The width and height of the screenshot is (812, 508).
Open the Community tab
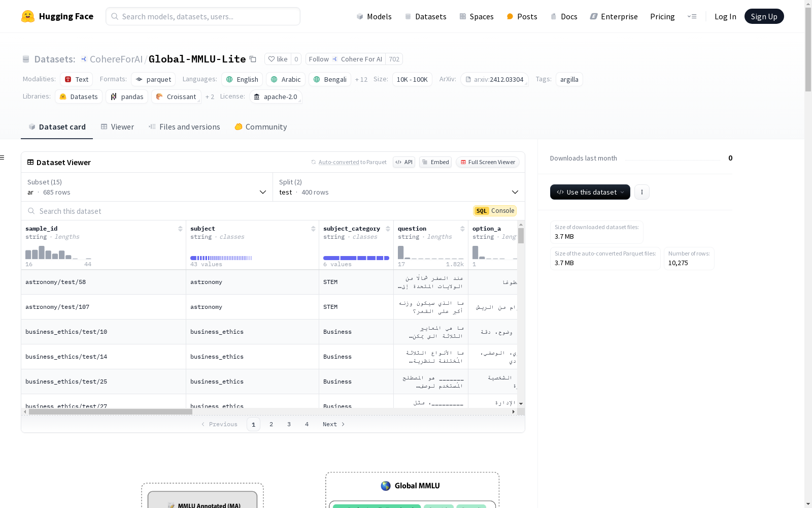pos(261,127)
